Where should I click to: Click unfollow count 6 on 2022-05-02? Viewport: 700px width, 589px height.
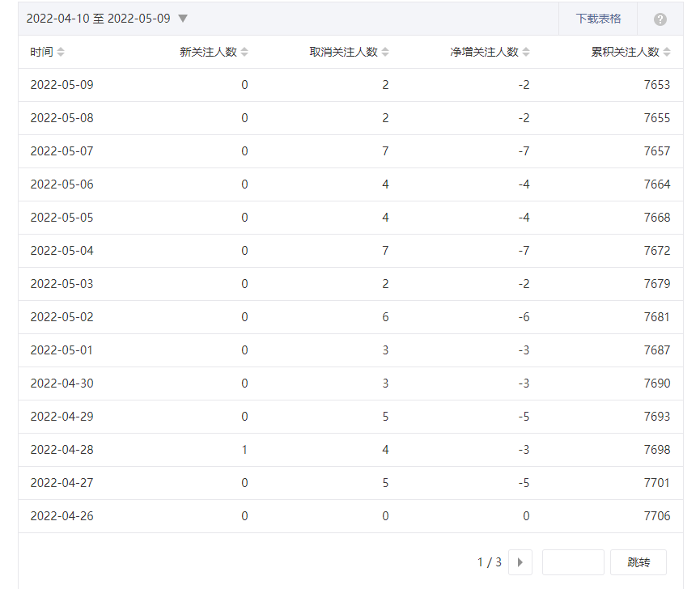click(385, 317)
